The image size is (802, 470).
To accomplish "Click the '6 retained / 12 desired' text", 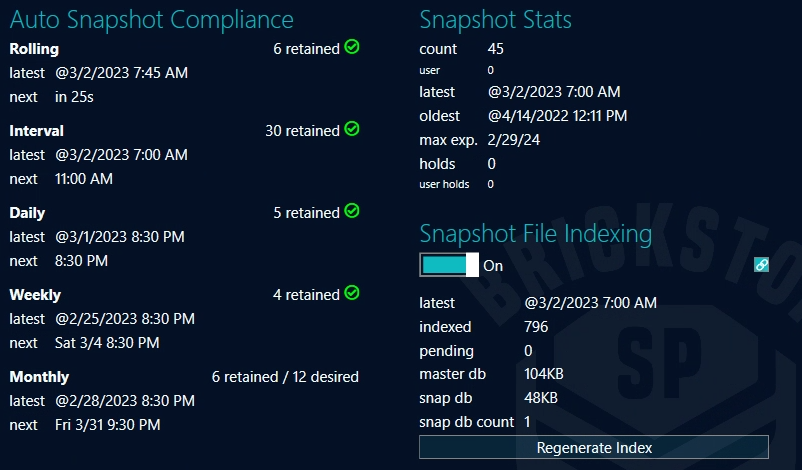I will pyautogui.click(x=285, y=377).
